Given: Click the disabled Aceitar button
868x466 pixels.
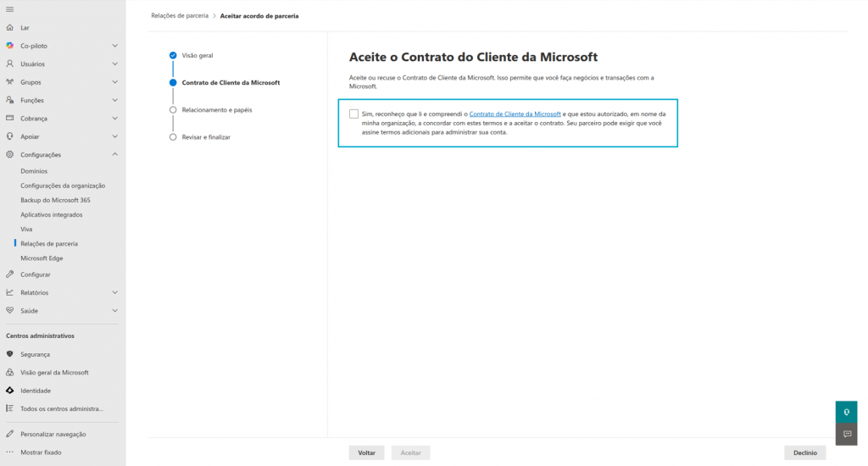Looking at the screenshot, I should point(411,452).
